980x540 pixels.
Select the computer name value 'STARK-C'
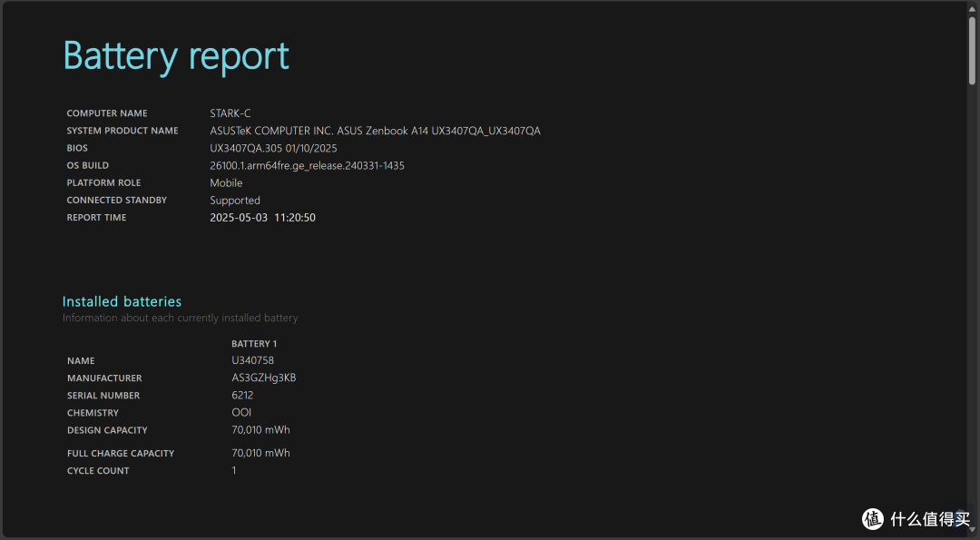click(230, 113)
